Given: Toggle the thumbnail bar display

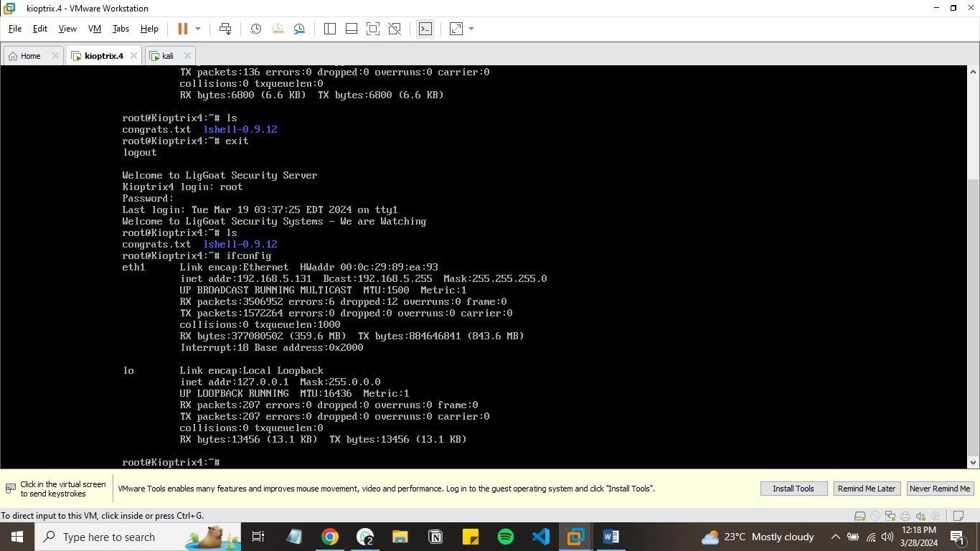Looking at the screenshot, I should (352, 29).
